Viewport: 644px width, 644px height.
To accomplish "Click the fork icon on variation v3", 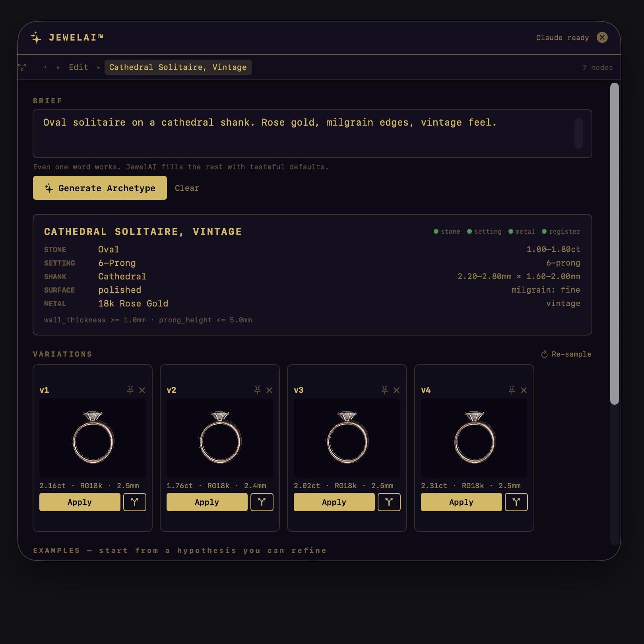I will pos(389,502).
